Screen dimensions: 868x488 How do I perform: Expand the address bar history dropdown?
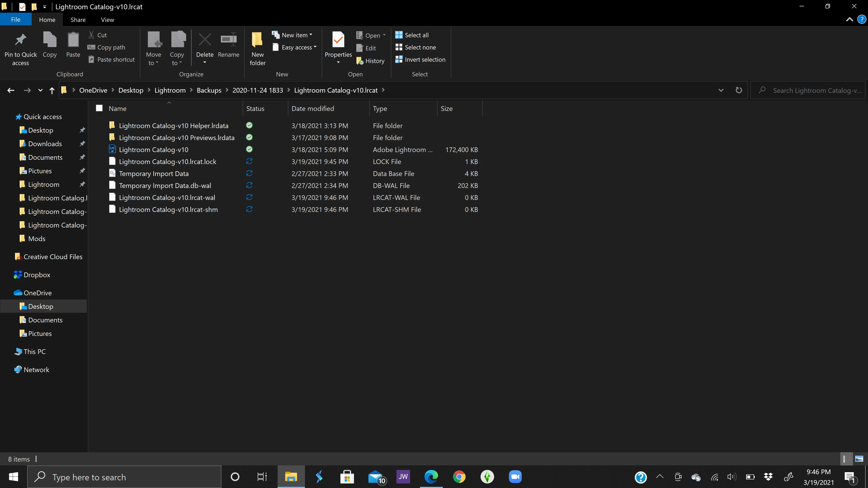pos(721,90)
